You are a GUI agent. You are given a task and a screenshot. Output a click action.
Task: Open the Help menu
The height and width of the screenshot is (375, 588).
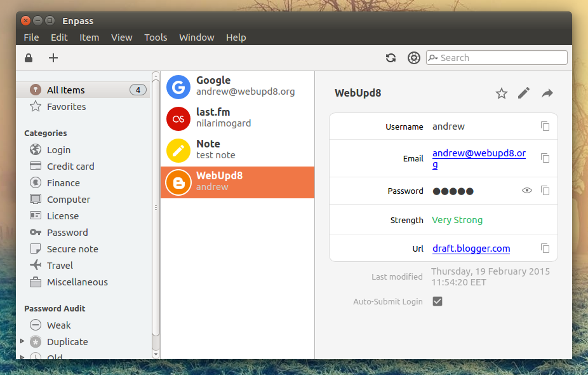pyautogui.click(x=236, y=37)
